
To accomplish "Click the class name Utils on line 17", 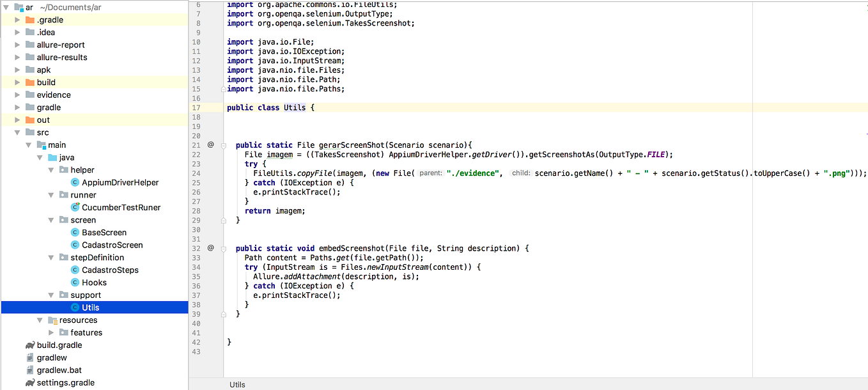I will coord(295,107).
